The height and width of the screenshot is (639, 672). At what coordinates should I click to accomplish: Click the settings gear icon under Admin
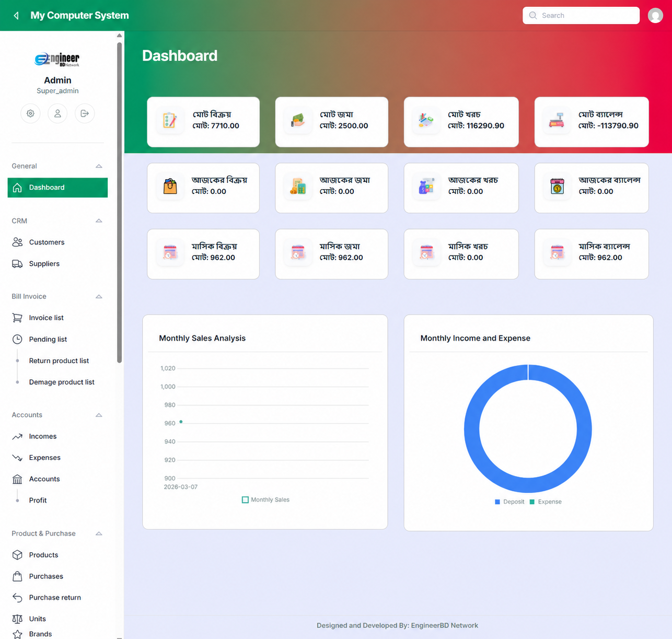coord(30,113)
